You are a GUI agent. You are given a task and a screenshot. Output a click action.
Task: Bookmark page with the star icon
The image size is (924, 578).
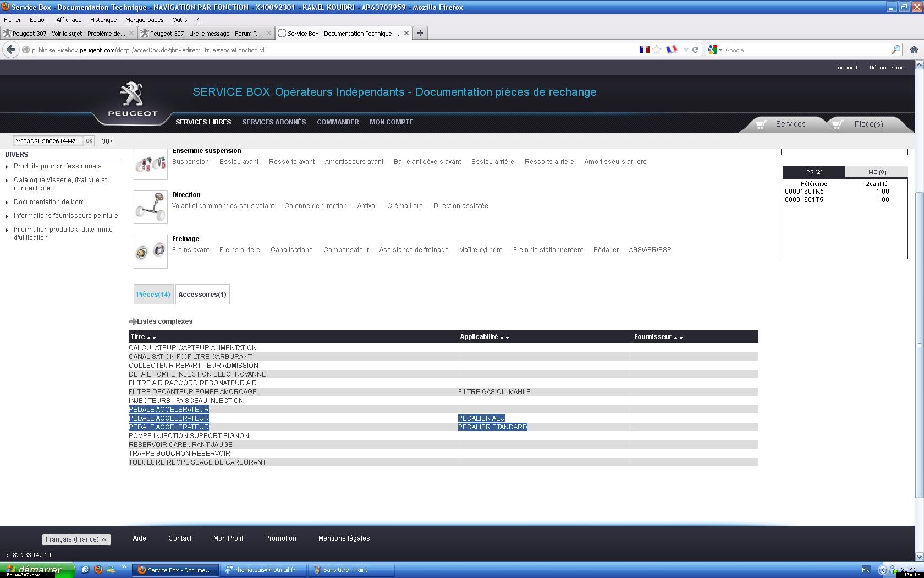tap(657, 50)
